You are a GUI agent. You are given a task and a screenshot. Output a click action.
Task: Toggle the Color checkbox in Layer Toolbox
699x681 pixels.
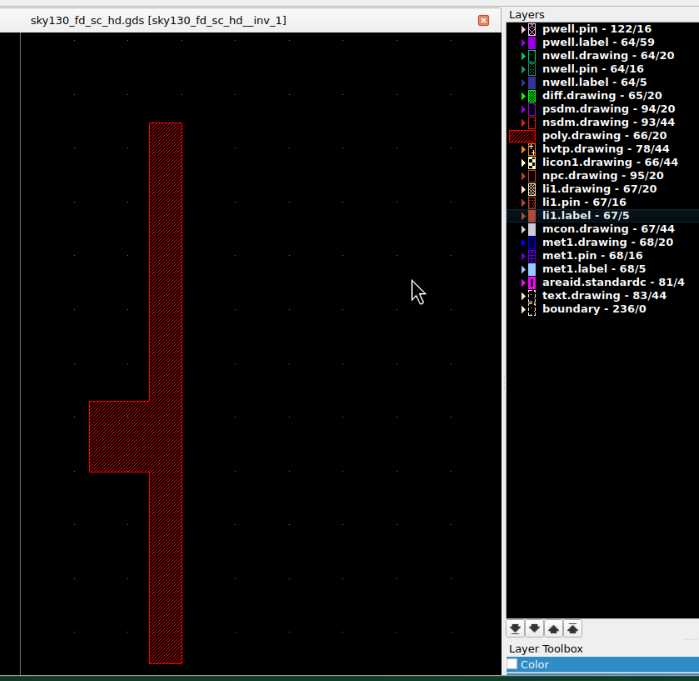[513, 665]
